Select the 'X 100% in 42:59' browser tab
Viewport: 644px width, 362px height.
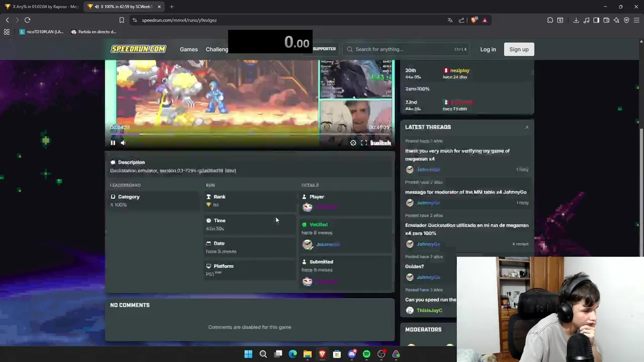[124, 7]
